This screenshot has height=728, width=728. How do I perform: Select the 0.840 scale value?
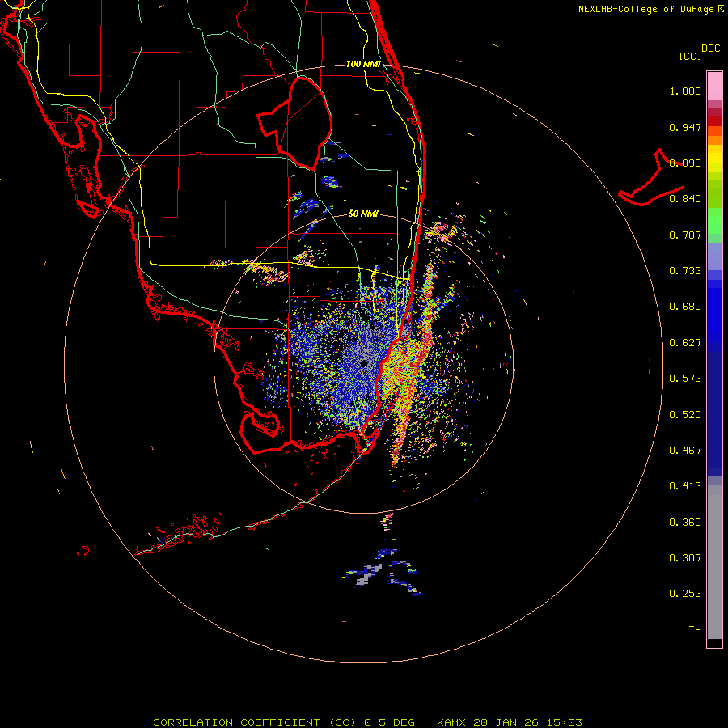pos(685,199)
